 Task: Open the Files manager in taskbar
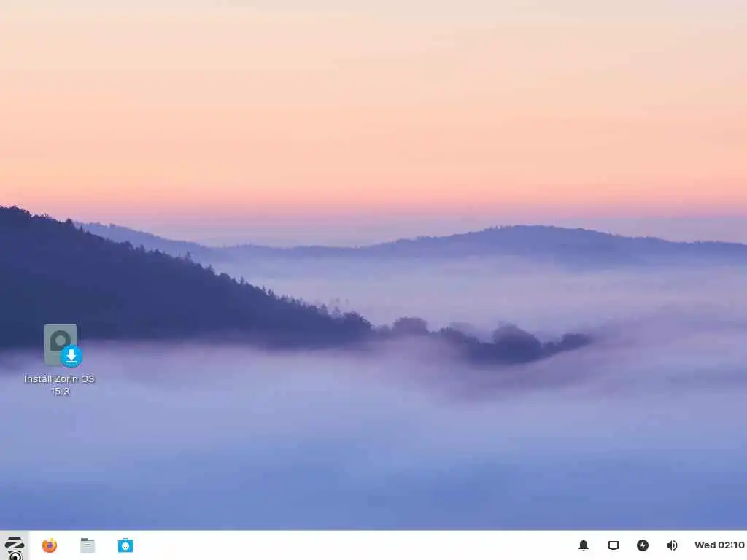88,545
